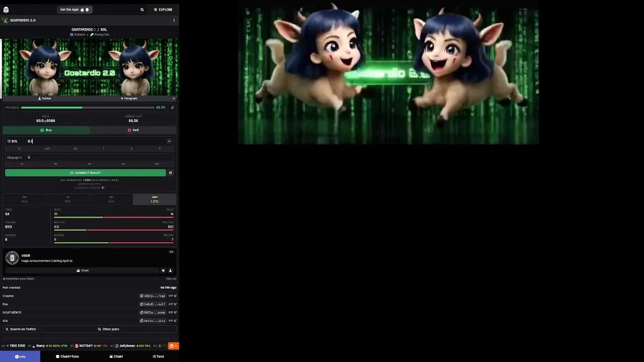Click the U60R ad token logo
Image resolution: width=644 pixels, height=362 pixels.
pos(12,258)
